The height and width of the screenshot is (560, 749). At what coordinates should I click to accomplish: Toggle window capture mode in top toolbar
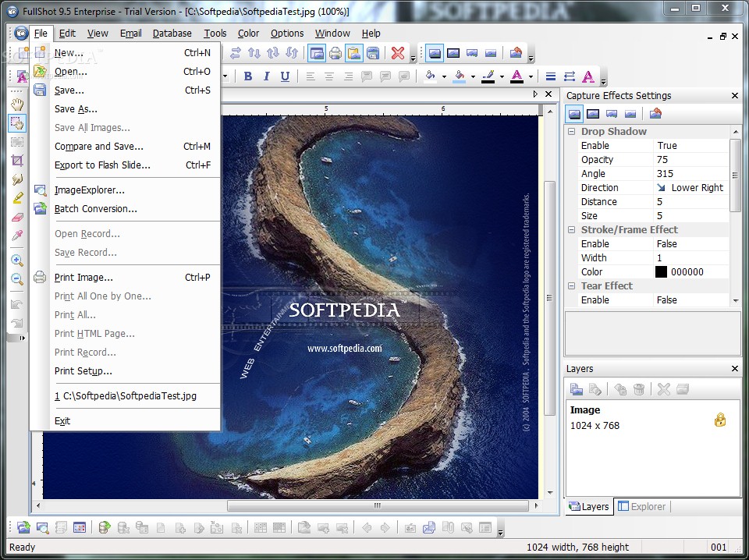317,53
